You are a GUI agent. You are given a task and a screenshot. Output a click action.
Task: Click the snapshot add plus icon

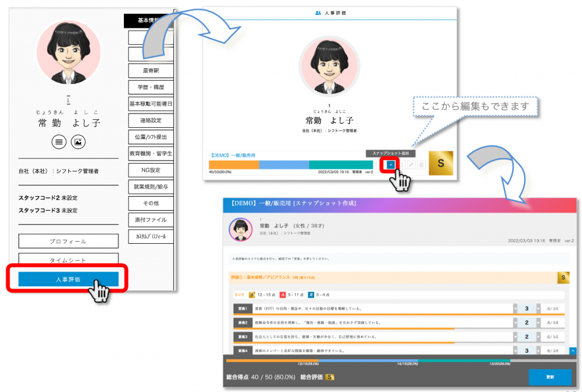[x=390, y=165]
